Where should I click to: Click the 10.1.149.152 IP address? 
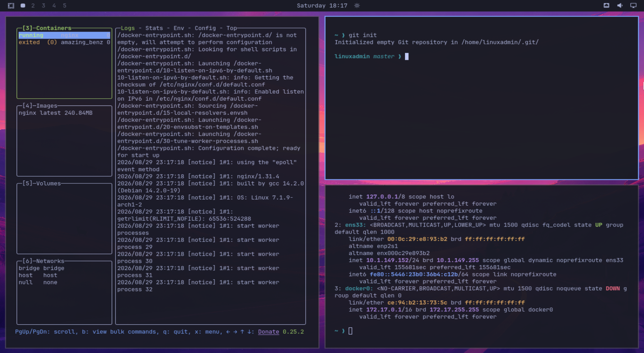[387, 260]
